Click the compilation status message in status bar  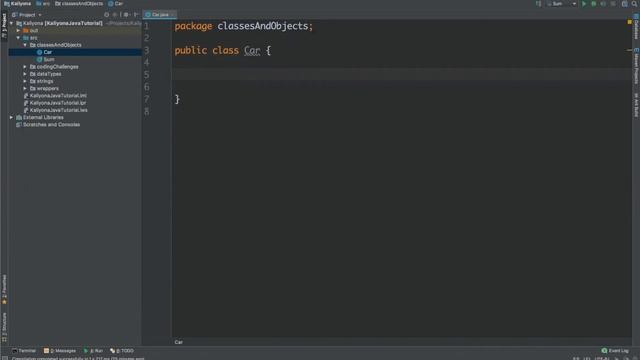pyautogui.click(x=78, y=358)
